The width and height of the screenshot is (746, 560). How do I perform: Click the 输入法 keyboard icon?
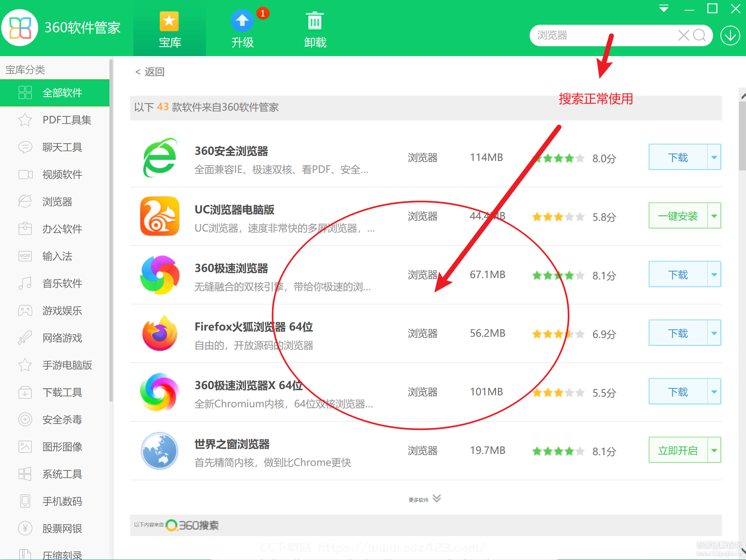click(x=25, y=256)
